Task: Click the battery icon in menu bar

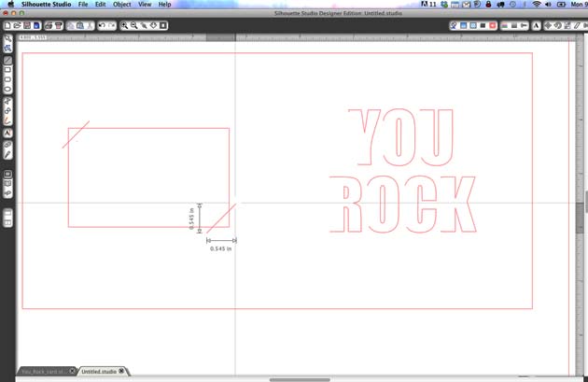Action: [561, 5]
